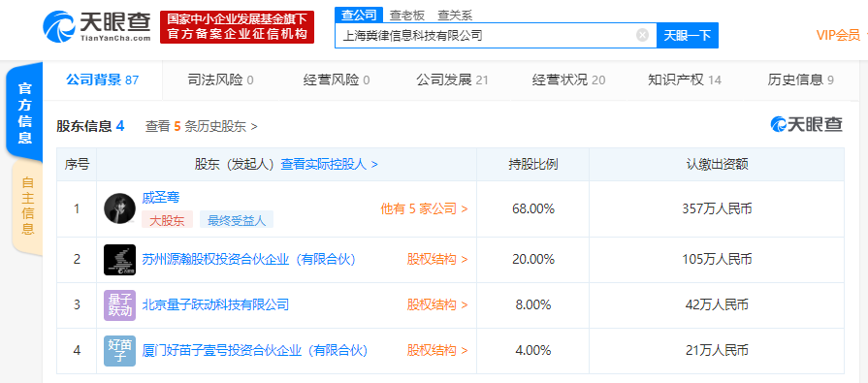This screenshot has height=383, width=868.
Task: Clear the search box with the X icon
Action: [642, 36]
